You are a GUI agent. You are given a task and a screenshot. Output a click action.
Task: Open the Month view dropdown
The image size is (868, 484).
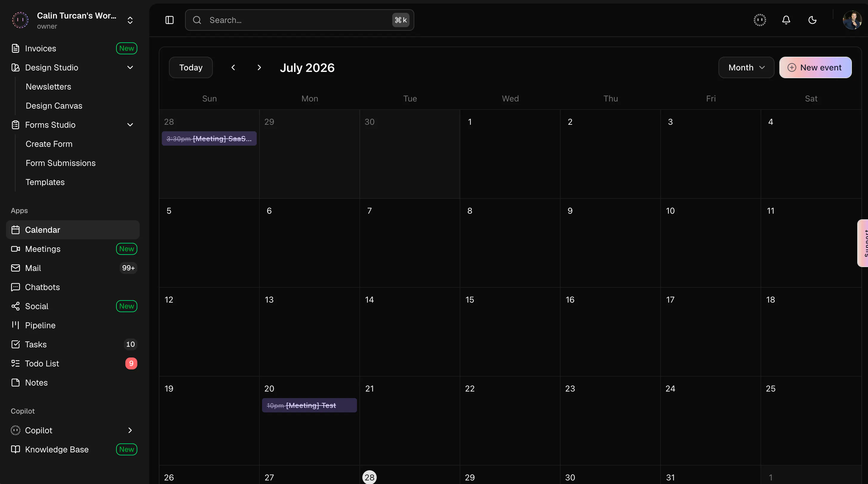[x=746, y=68]
